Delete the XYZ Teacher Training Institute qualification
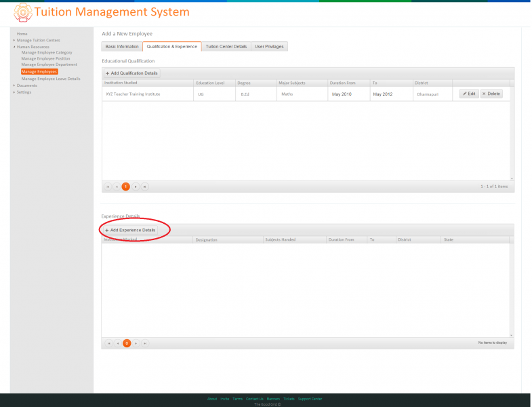The height and width of the screenshot is (407, 532). point(491,94)
